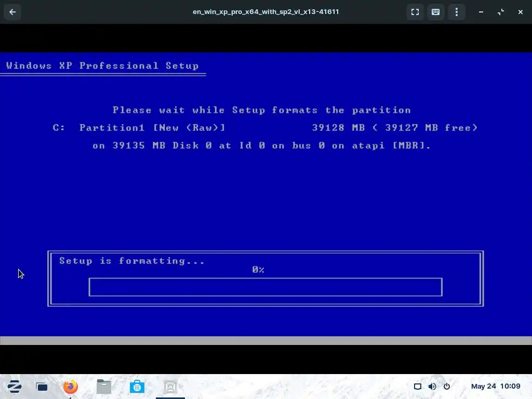Viewport: 532px width, 399px height.
Task: Open the Files manager in taskbar
Action: coord(104,387)
